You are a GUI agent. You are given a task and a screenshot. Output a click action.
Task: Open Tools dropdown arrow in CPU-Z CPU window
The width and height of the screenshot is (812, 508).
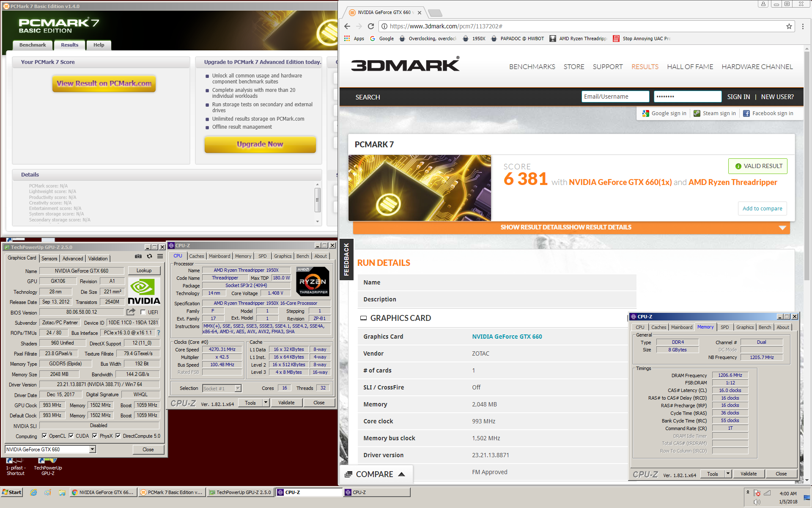click(266, 403)
